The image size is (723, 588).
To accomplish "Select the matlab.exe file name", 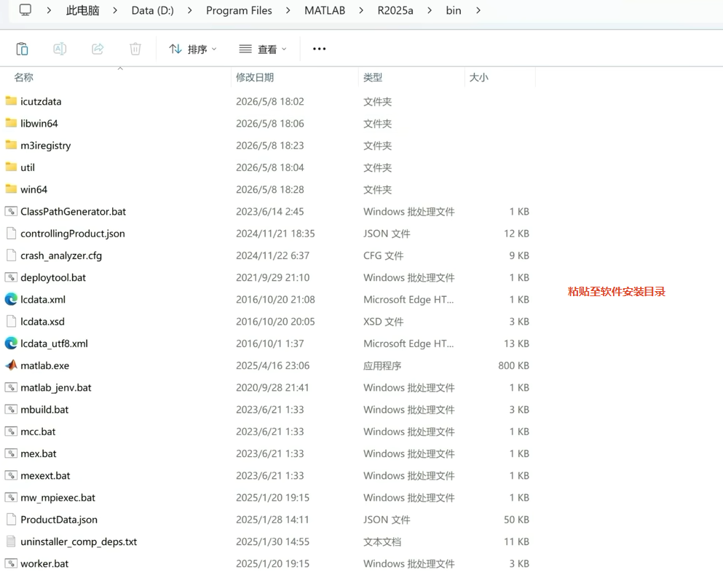I will pos(44,365).
